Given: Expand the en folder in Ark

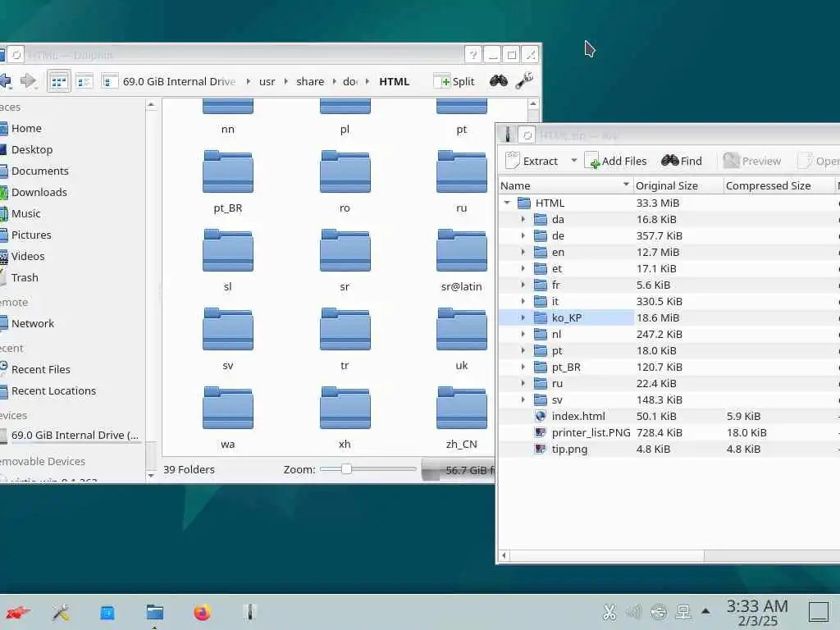Looking at the screenshot, I should pos(523,253).
